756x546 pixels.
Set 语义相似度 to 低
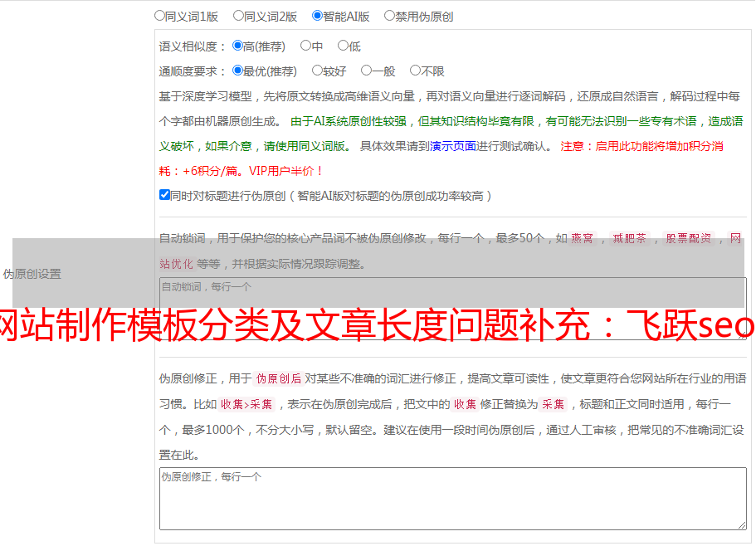point(343,46)
